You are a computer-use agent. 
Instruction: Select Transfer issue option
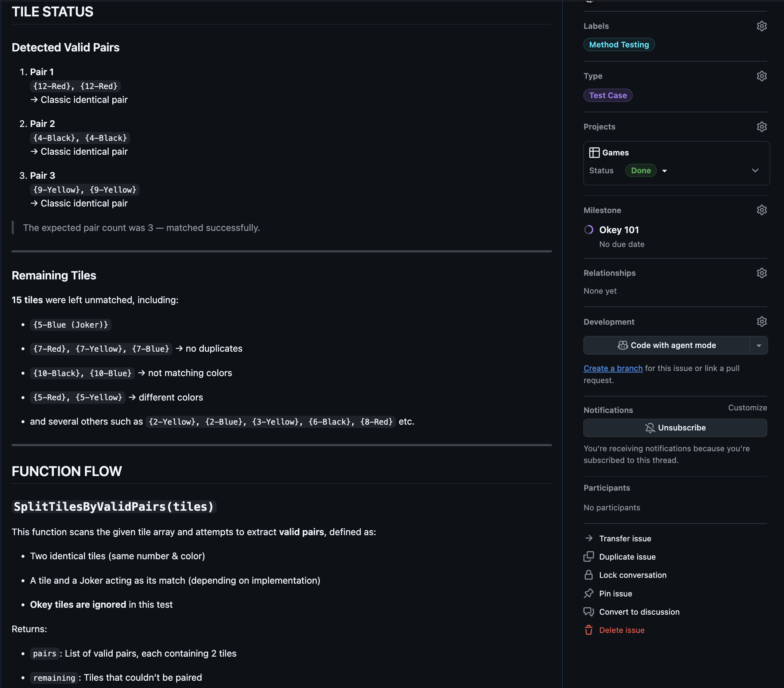click(625, 538)
